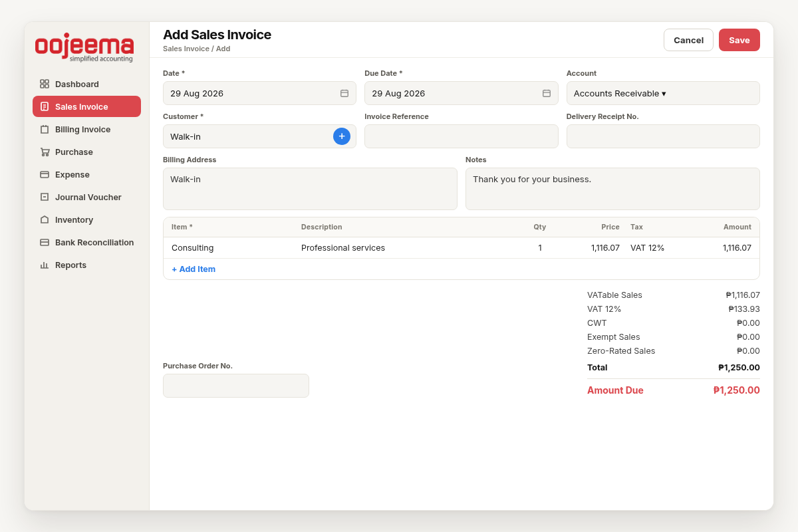Select Inventory from the sidebar
The width and height of the screenshot is (798, 532).
click(86, 219)
